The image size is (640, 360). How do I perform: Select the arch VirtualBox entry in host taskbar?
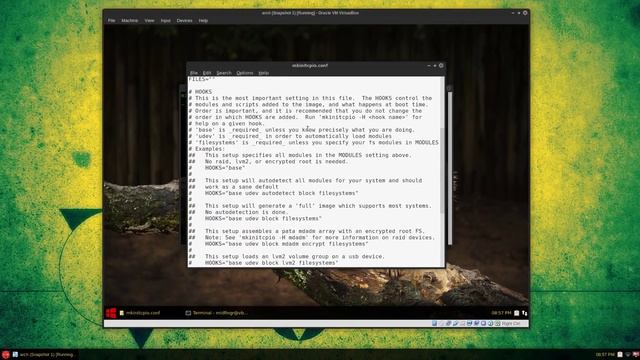pos(43,355)
